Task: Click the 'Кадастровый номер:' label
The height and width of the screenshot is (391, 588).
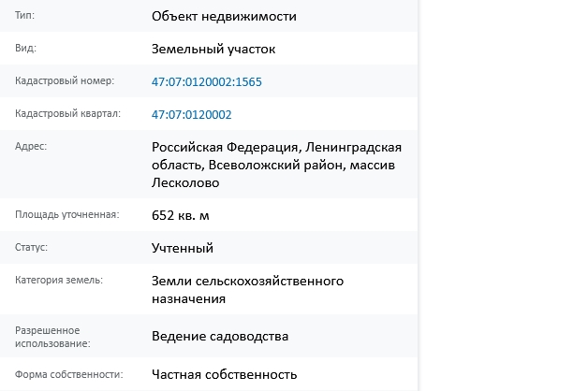Action: point(65,80)
